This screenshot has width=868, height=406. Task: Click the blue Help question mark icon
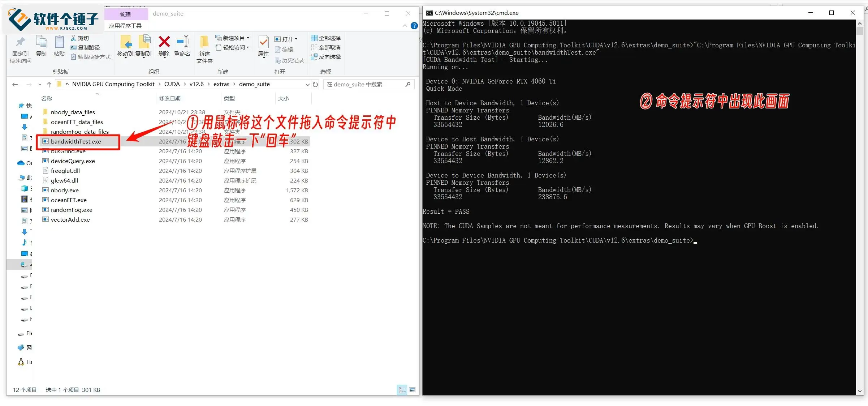click(x=414, y=26)
